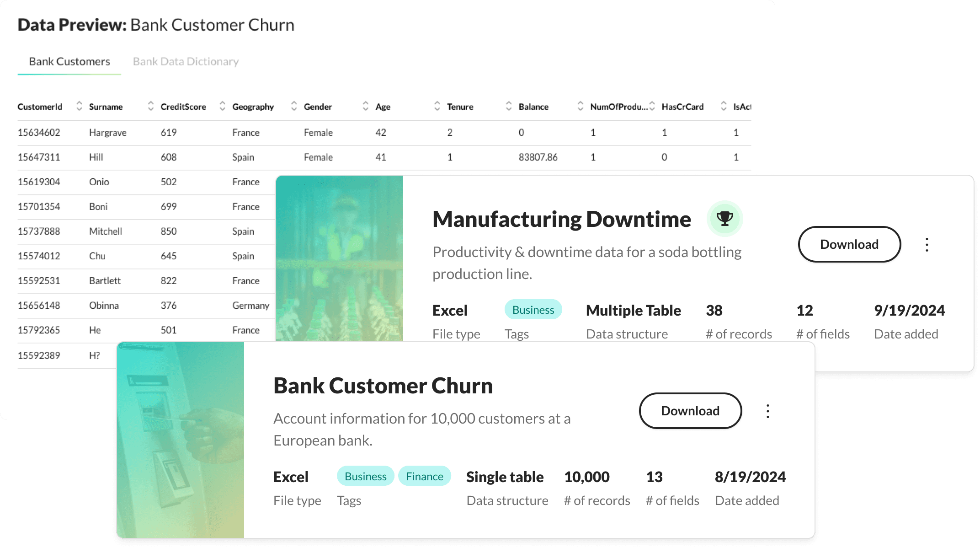
Task: Sort table by Balance column arrows
Action: 580,106
